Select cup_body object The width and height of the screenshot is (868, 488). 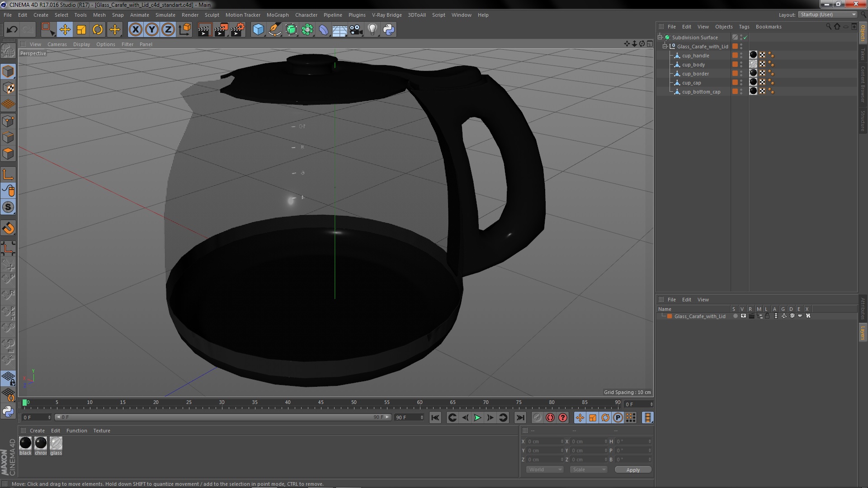click(x=693, y=65)
